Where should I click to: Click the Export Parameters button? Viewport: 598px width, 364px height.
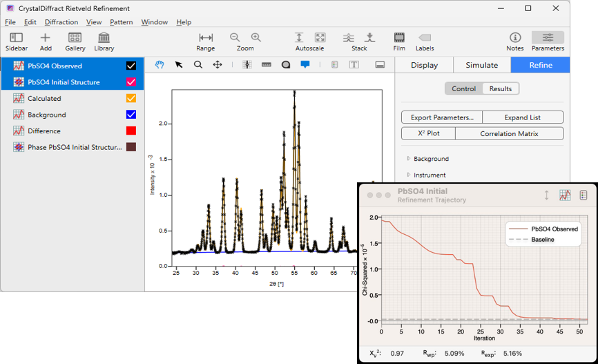pyautogui.click(x=442, y=117)
